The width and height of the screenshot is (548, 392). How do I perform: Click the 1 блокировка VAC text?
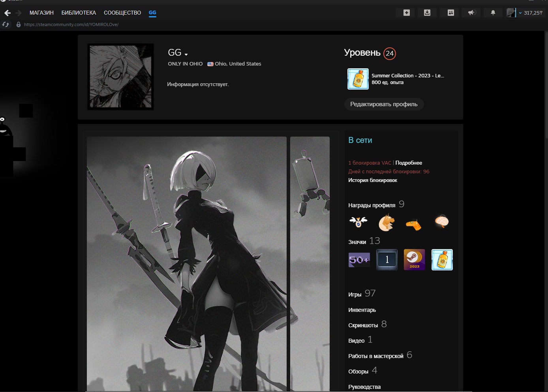point(370,163)
